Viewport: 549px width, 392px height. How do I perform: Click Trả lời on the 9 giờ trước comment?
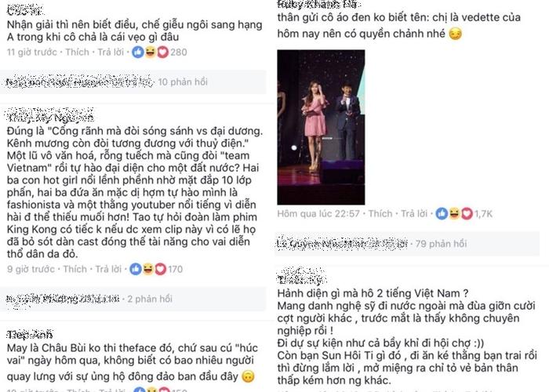click(x=108, y=269)
